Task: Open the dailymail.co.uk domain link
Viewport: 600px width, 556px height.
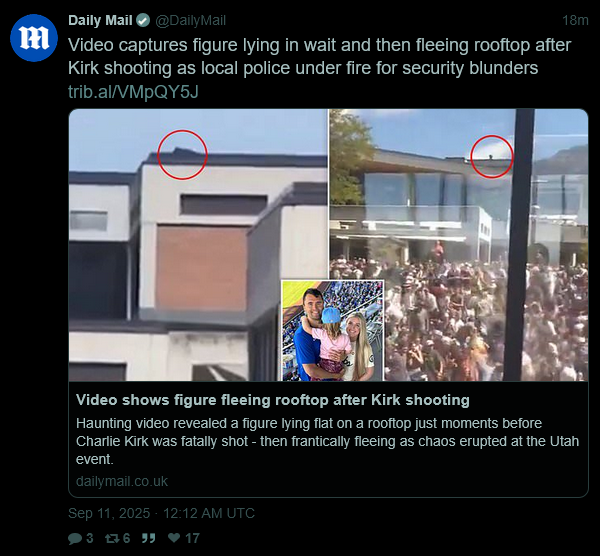Action: pos(122,481)
